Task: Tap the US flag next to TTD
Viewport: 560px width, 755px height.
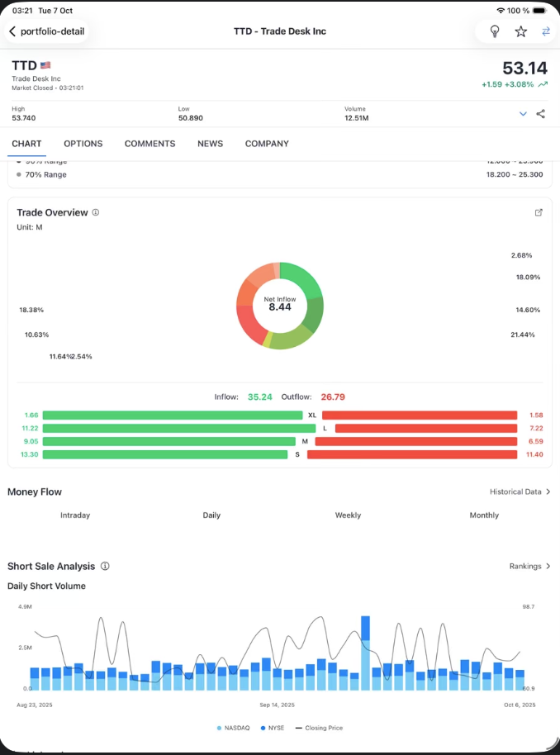Action: 45,65
